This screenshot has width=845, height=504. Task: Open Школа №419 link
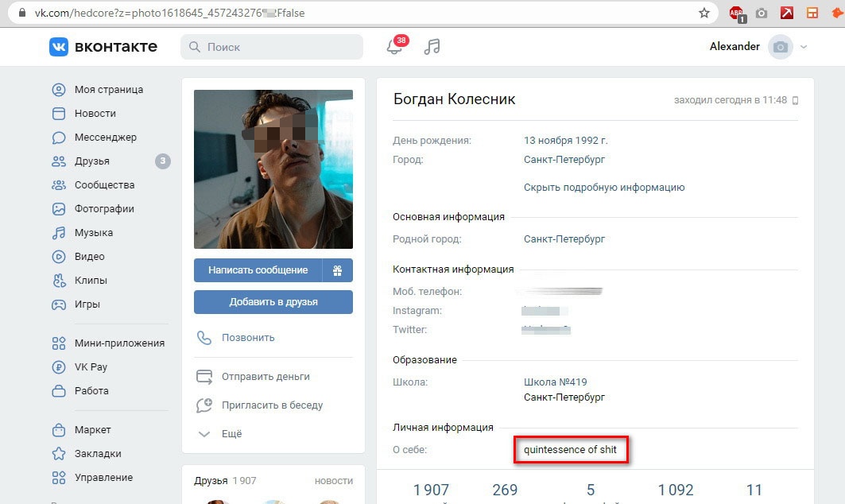pyautogui.click(x=555, y=382)
